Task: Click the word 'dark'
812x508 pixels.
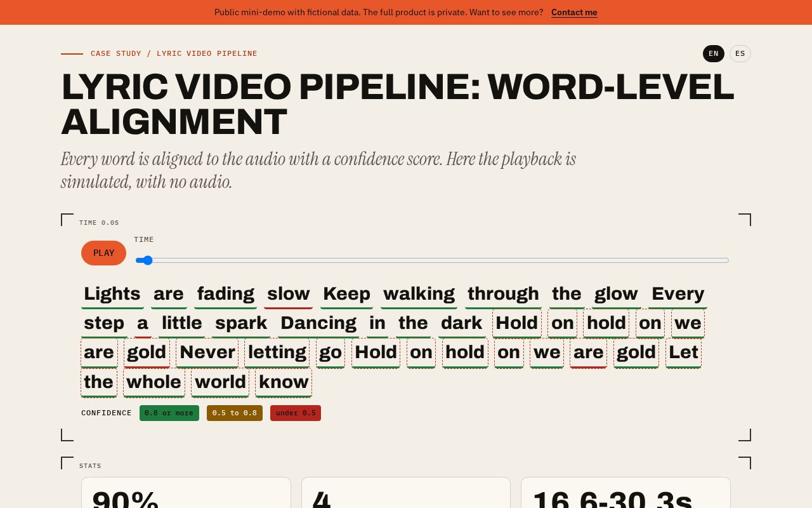Action: click(462, 323)
